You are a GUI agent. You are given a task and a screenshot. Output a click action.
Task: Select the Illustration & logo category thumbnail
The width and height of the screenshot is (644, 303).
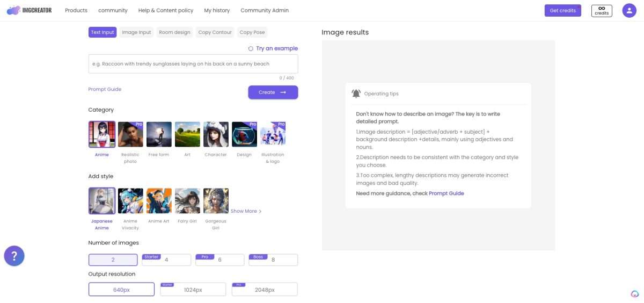[x=273, y=134]
